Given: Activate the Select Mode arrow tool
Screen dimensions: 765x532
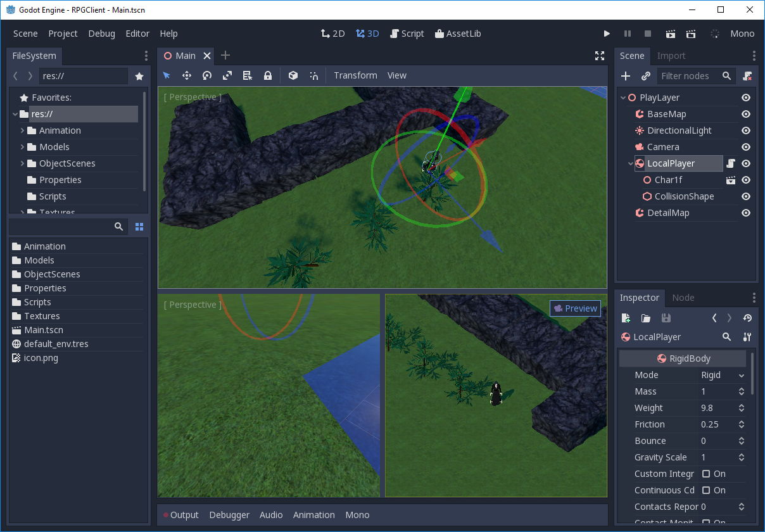Looking at the screenshot, I should click(167, 75).
